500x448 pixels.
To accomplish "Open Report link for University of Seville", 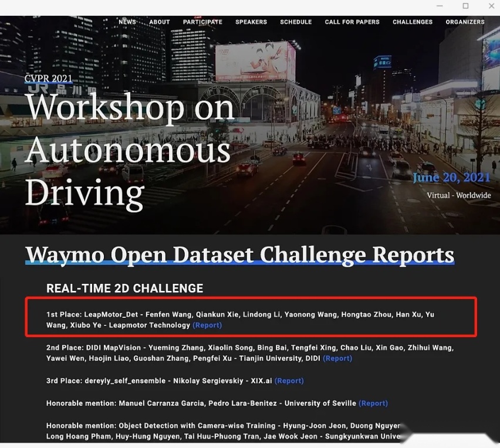I will (x=373, y=403).
